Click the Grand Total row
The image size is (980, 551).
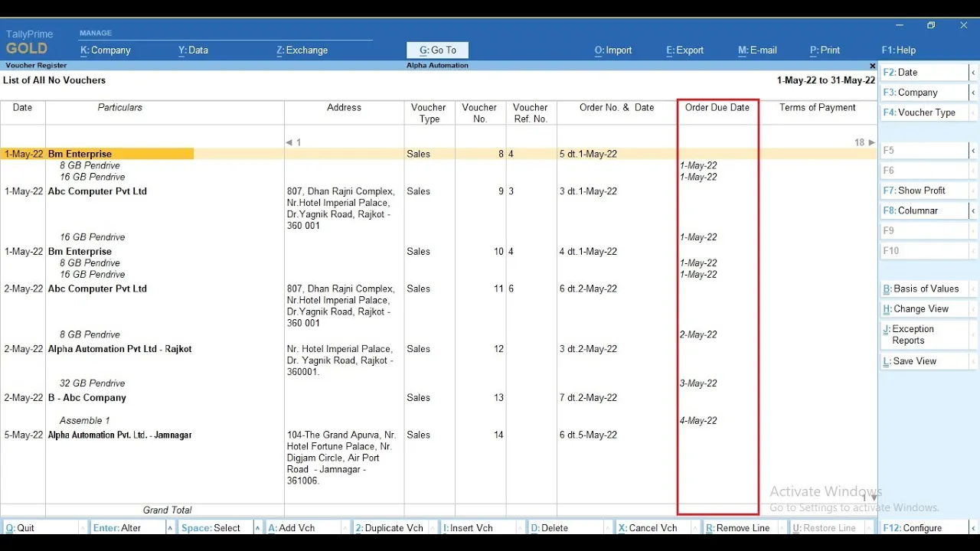439,510
